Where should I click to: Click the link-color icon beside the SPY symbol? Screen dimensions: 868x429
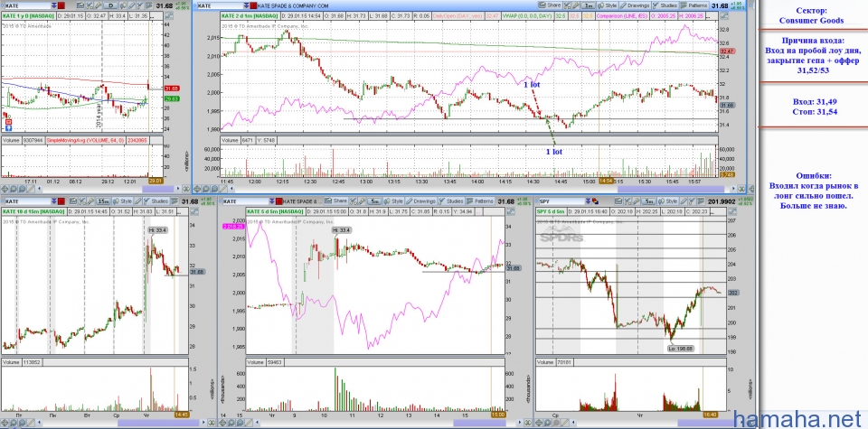(595, 201)
